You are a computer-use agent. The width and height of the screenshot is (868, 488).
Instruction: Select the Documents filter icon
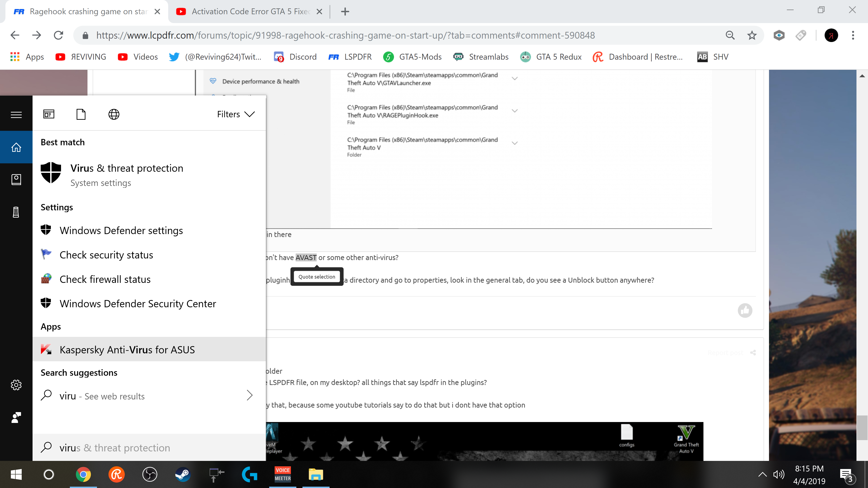pyautogui.click(x=81, y=114)
